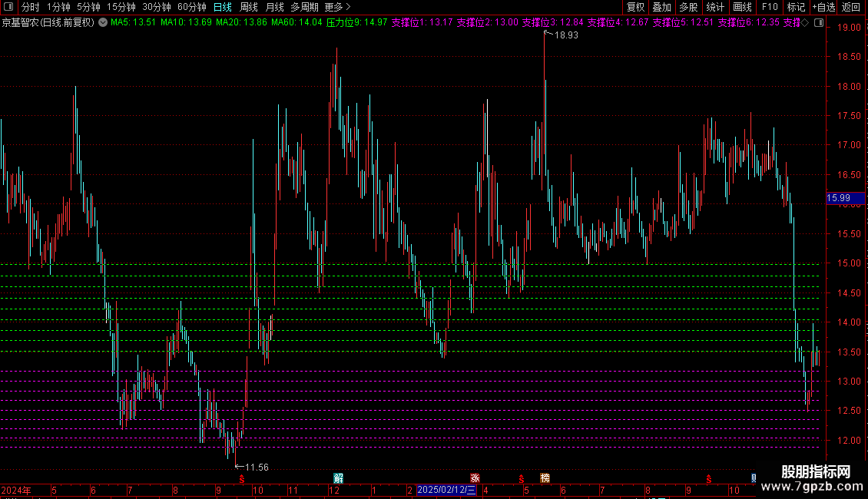Open the 画线 drawing tools
The image size is (868, 499).
coord(742,7)
